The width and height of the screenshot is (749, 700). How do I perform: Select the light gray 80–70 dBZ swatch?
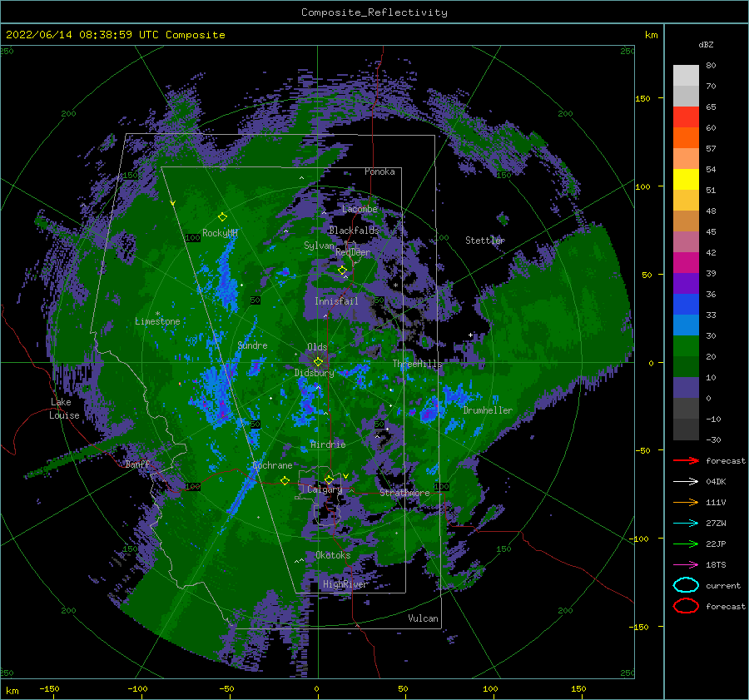pyautogui.click(x=686, y=75)
